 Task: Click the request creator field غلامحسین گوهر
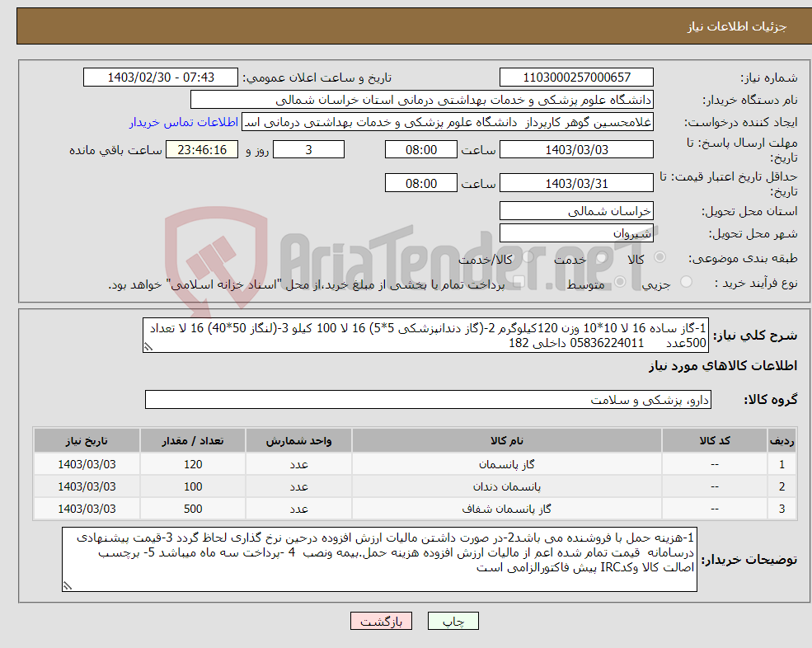[448, 122]
